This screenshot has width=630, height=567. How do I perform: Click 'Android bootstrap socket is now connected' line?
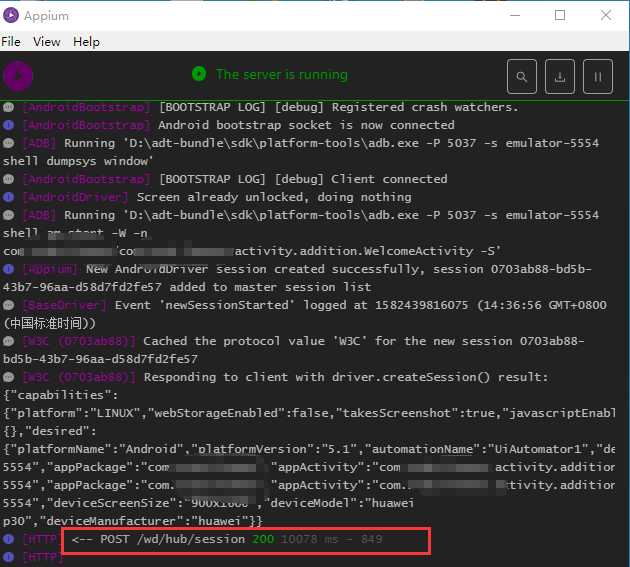click(306, 125)
